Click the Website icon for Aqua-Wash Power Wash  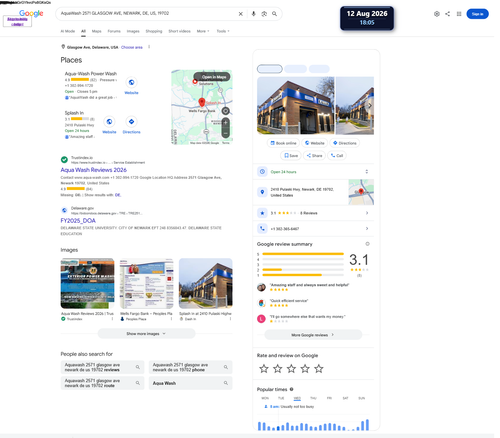pyautogui.click(x=131, y=82)
